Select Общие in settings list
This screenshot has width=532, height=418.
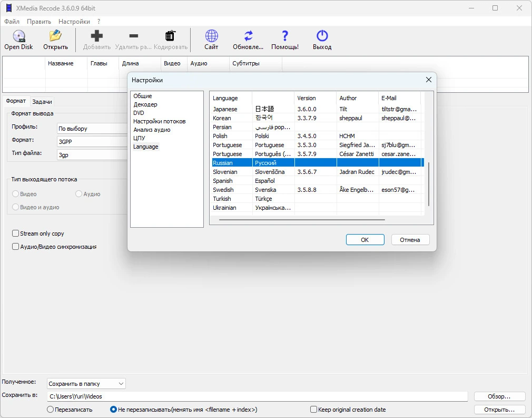pyautogui.click(x=143, y=96)
